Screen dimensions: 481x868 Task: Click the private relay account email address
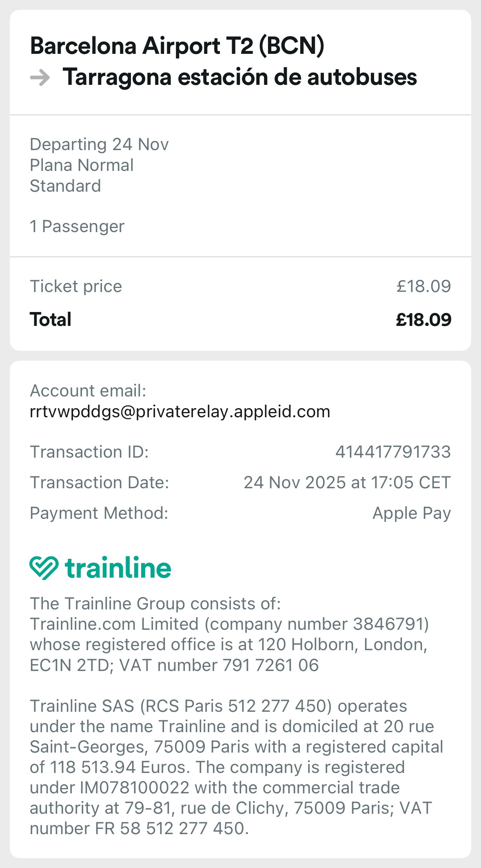click(x=180, y=412)
